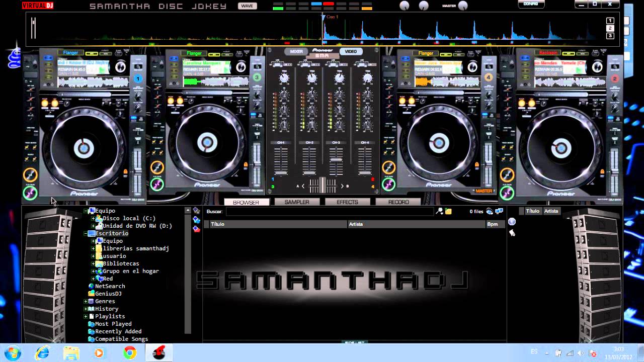
Task: Open the Flanger effect dropdown on deck 4
Action: point(426,53)
